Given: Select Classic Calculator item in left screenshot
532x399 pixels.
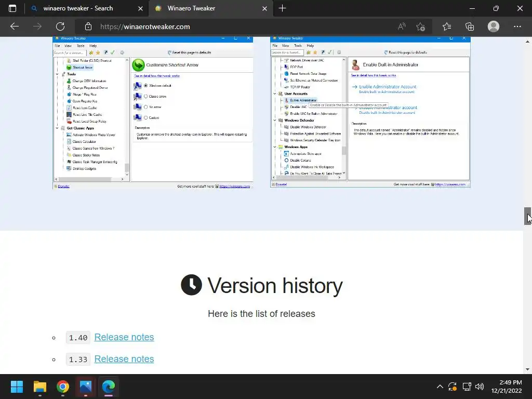Looking at the screenshot, I should 81,141.
